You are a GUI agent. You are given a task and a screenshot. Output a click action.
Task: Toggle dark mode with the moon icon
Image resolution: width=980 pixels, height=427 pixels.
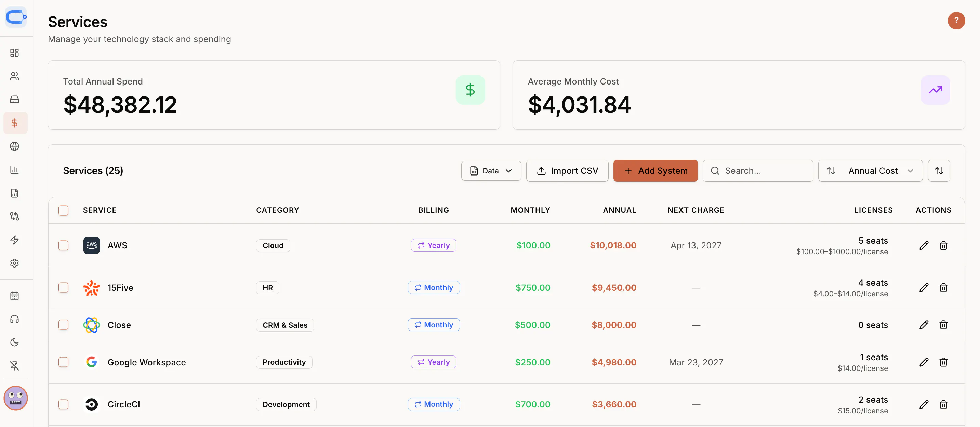tap(14, 342)
